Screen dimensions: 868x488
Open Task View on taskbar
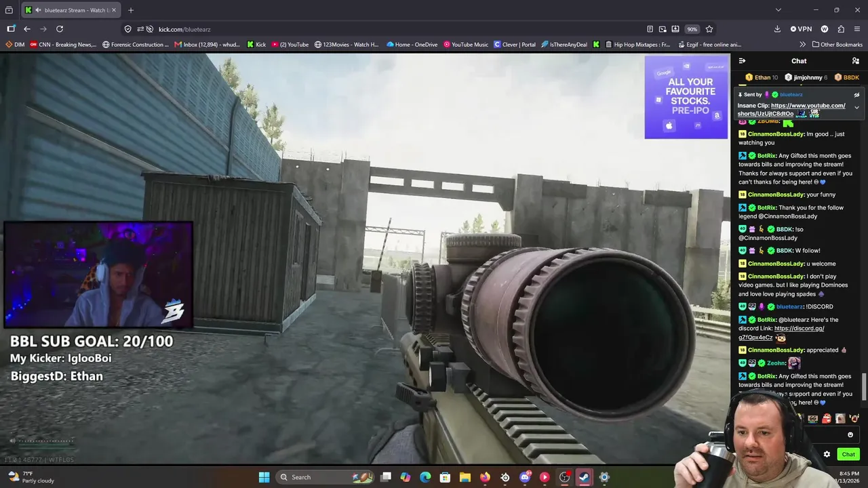[386, 477]
